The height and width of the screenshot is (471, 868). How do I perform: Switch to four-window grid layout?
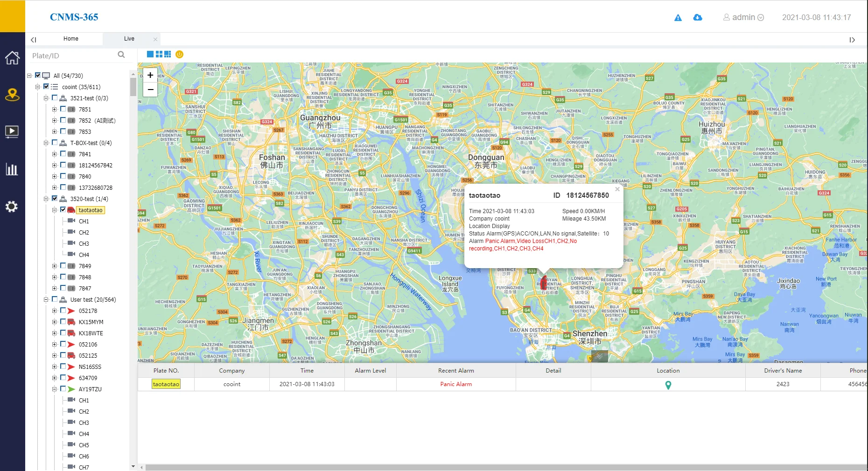coord(159,54)
